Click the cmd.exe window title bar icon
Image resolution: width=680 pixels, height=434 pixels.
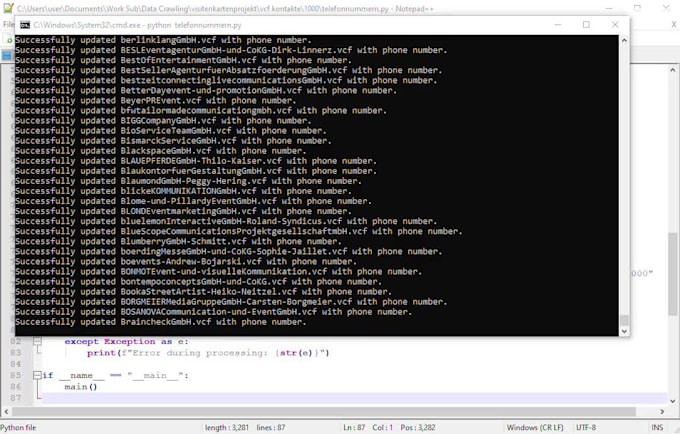(25, 25)
